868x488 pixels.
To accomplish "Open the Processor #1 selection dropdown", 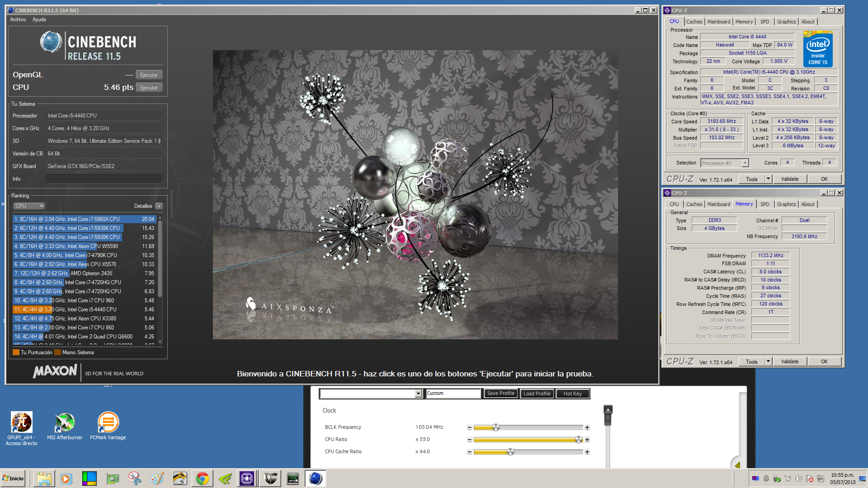I will [724, 163].
